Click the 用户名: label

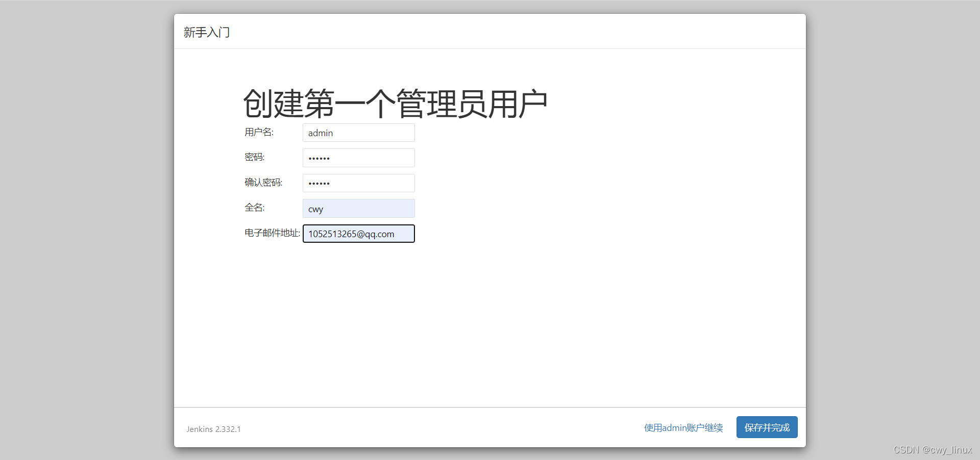259,132
